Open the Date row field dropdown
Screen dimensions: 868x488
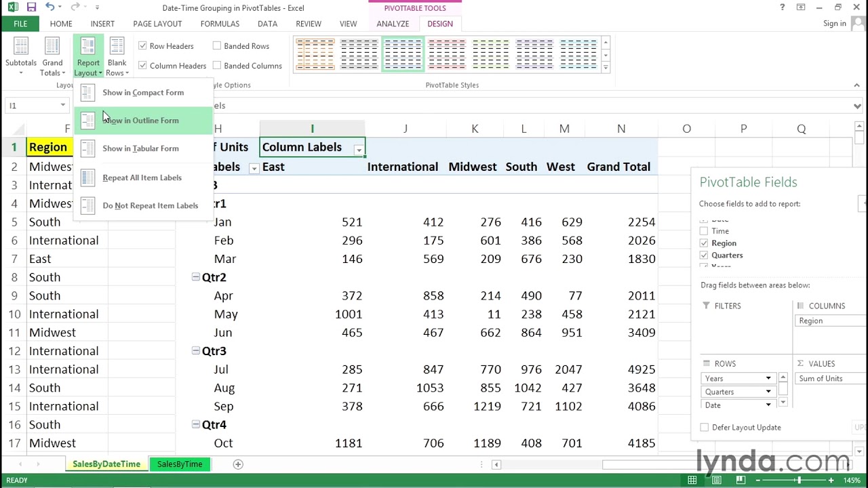(x=768, y=405)
